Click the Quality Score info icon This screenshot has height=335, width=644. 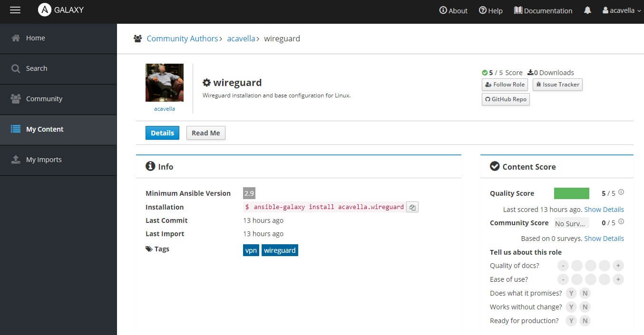pos(621,192)
